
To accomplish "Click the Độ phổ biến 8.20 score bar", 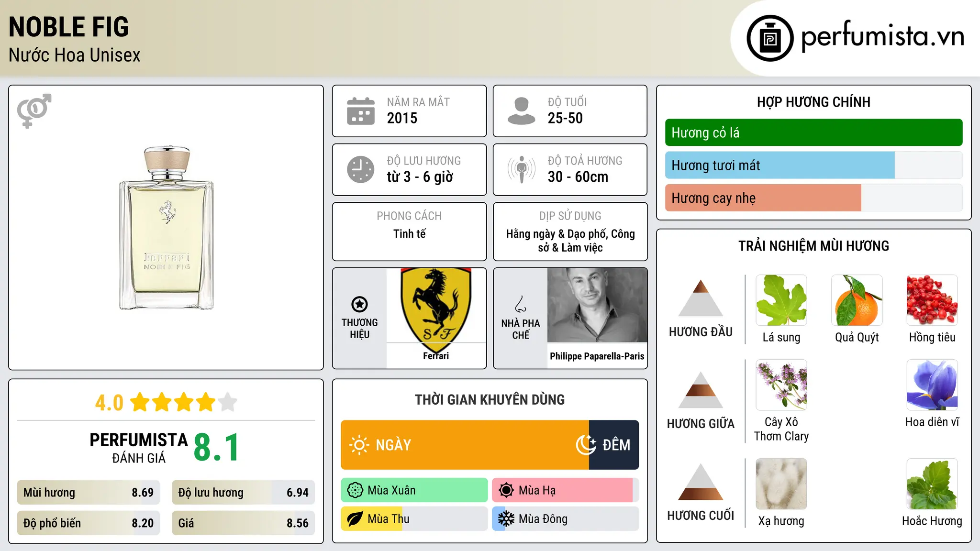I will [x=89, y=523].
